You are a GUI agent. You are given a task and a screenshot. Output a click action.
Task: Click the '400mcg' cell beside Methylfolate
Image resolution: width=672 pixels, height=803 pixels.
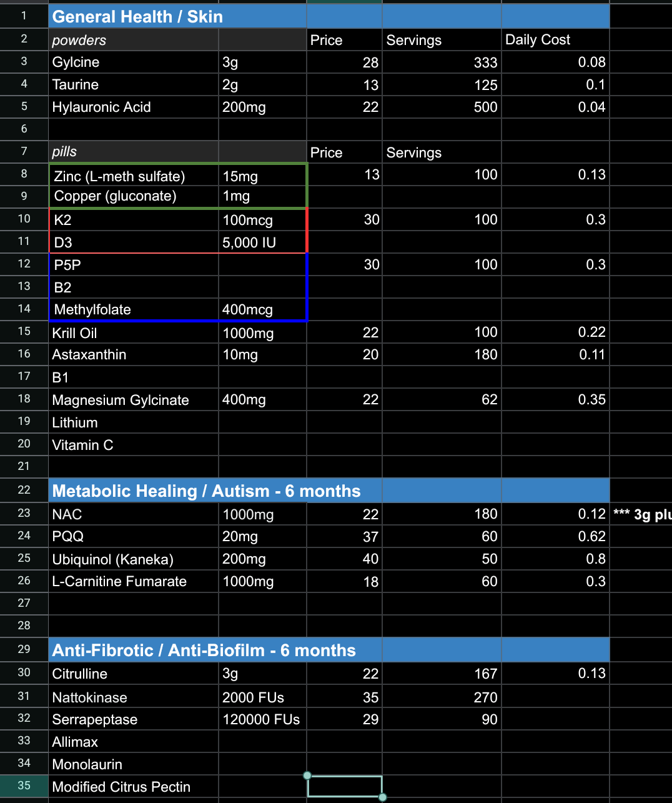(262, 310)
